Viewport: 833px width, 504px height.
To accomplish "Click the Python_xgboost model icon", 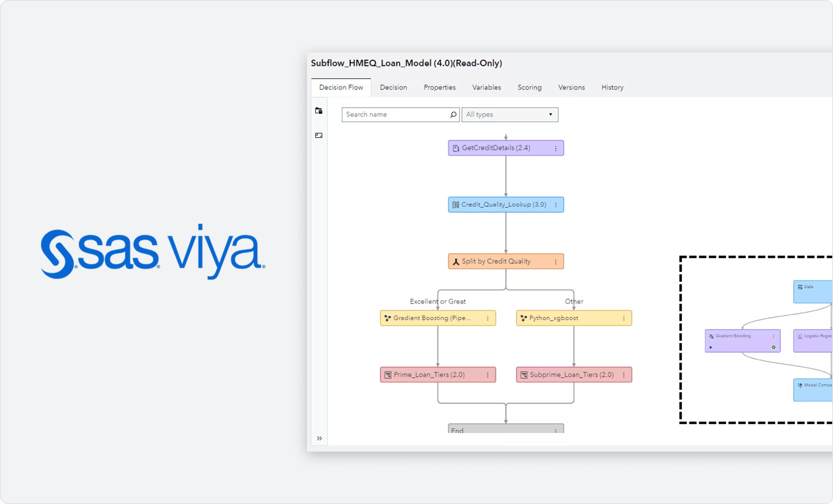I will pyautogui.click(x=524, y=318).
